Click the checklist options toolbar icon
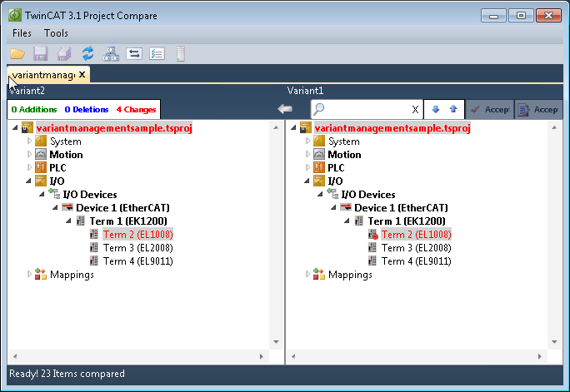This screenshot has width=570, height=392. (157, 54)
